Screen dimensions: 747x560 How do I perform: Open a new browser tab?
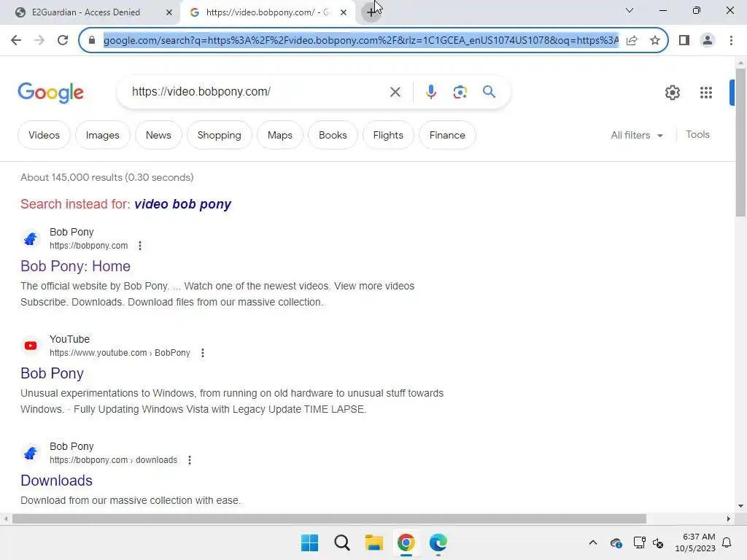point(371,12)
